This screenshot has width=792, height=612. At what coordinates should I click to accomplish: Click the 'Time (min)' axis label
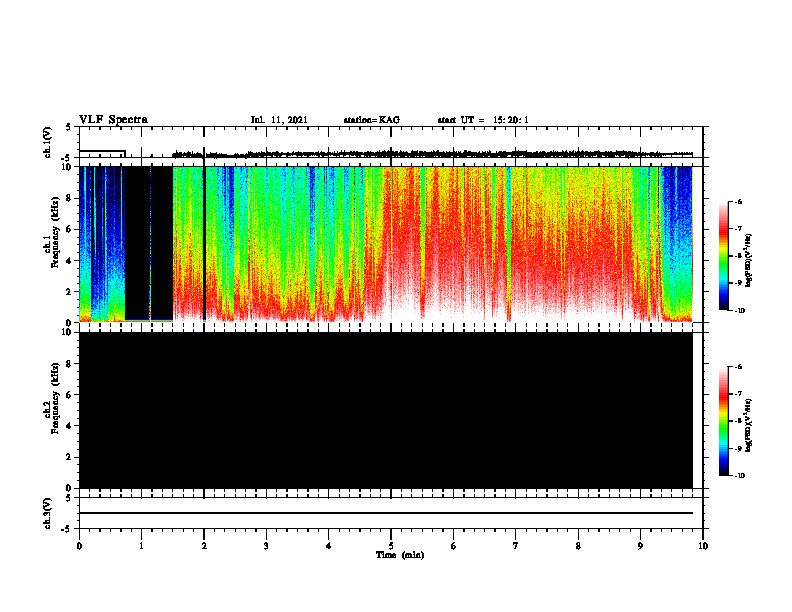pos(400,555)
